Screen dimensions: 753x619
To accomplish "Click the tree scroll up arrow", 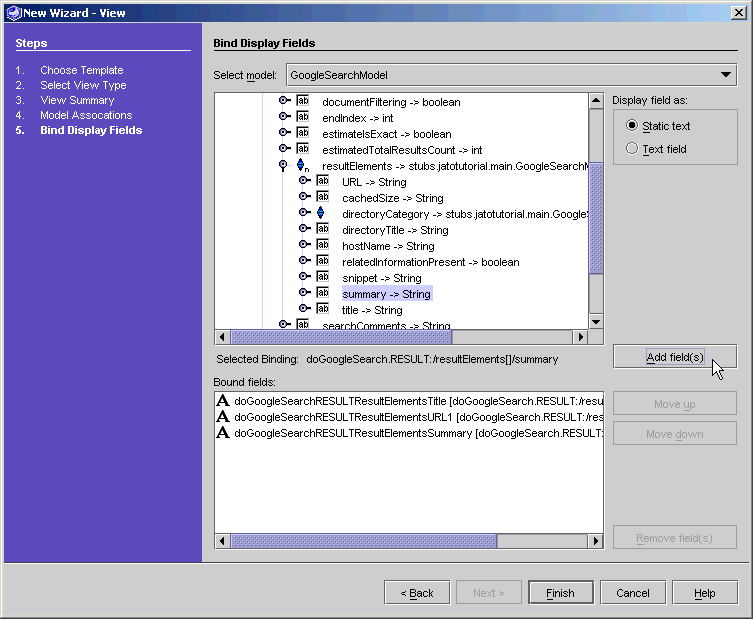I will pyautogui.click(x=596, y=100).
